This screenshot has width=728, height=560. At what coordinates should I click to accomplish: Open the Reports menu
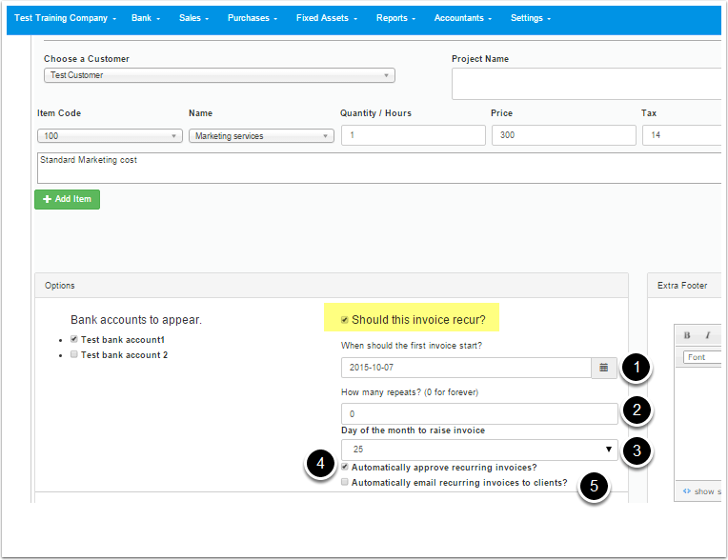click(395, 18)
